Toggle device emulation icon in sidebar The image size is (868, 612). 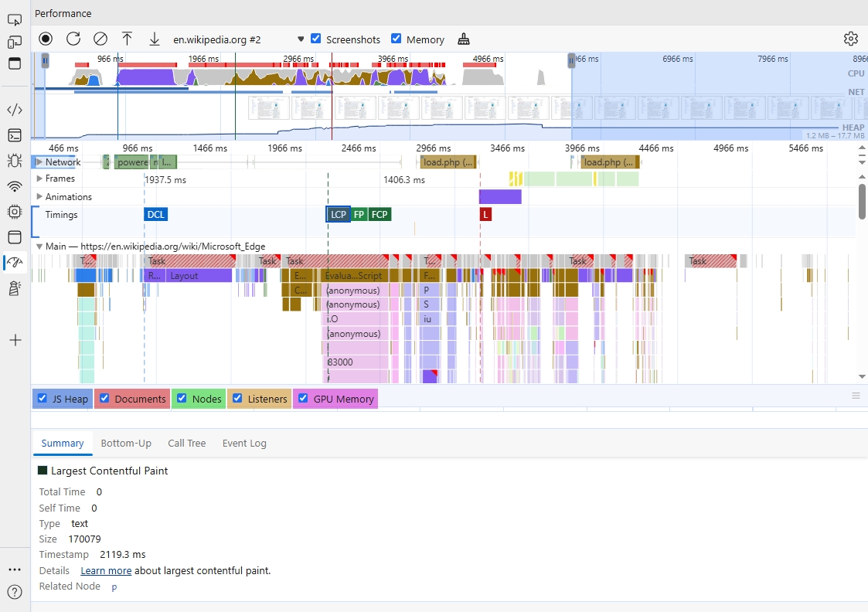point(15,42)
